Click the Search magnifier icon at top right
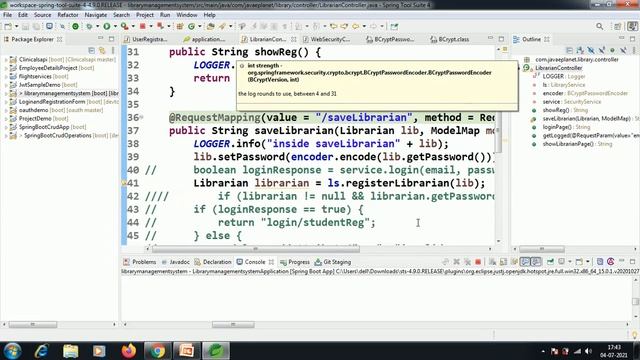 (x=600, y=27)
